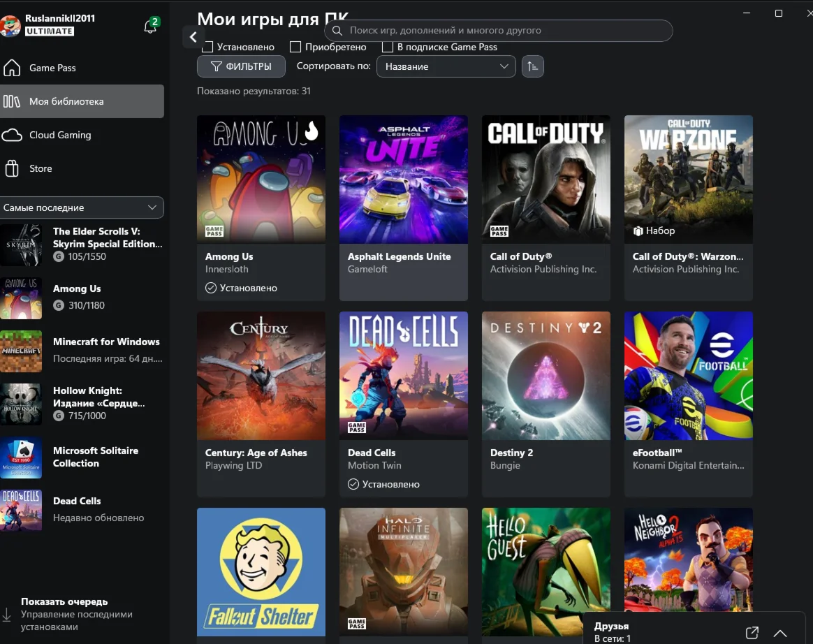Click the Ruslannikll2011 profile avatar
The height and width of the screenshot is (644, 813).
pyautogui.click(x=10, y=25)
